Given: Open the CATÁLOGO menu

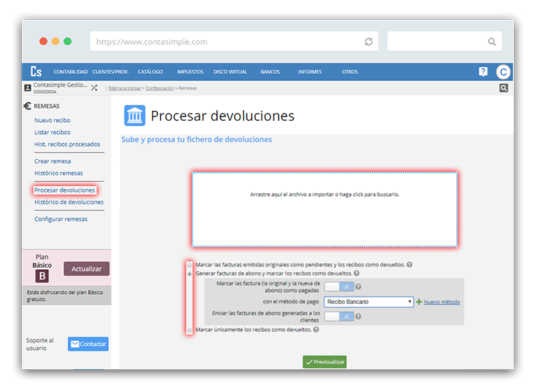Looking at the screenshot, I should tap(150, 72).
